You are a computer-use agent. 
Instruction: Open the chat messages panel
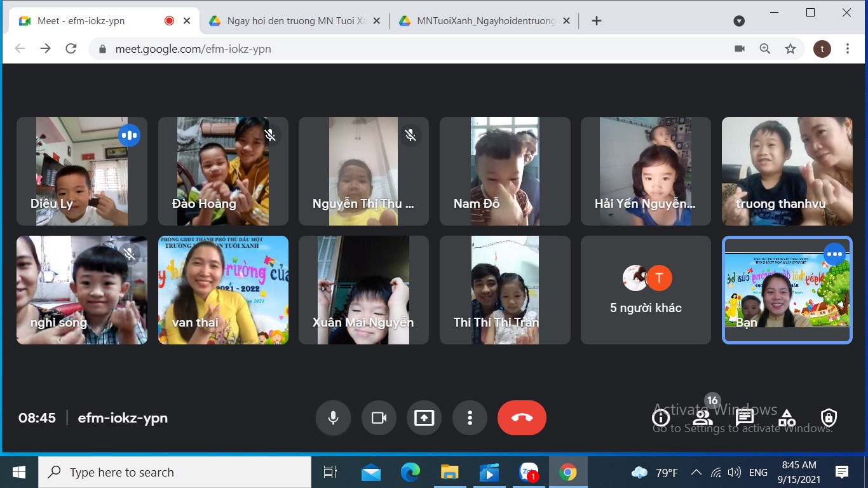pyautogui.click(x=744, y=417)
